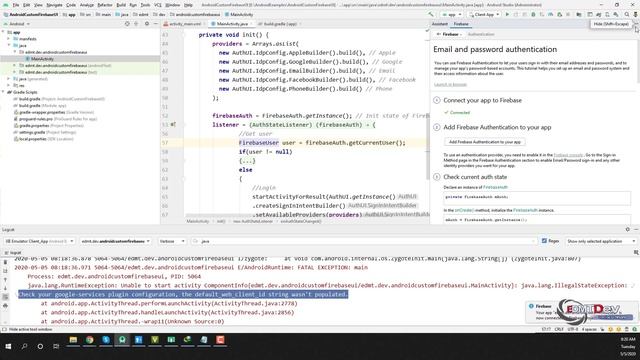This screenshot has height=360, width=640.
Task: Open Chrome from the taskbar
Action: 89,340
